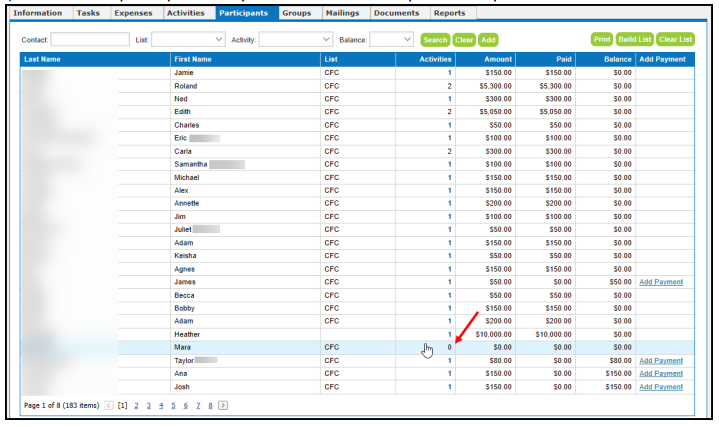Go to page 6 of results

pos(186,406)
